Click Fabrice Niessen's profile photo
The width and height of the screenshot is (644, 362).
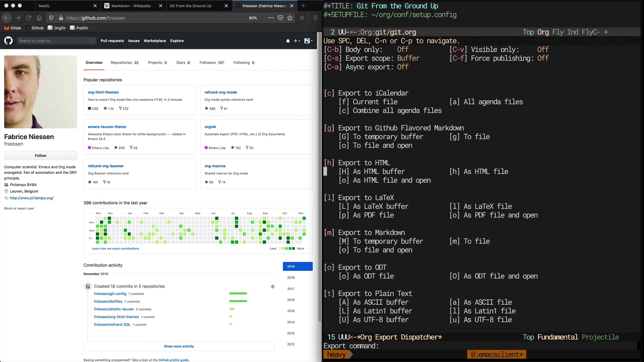pos(41,92)
